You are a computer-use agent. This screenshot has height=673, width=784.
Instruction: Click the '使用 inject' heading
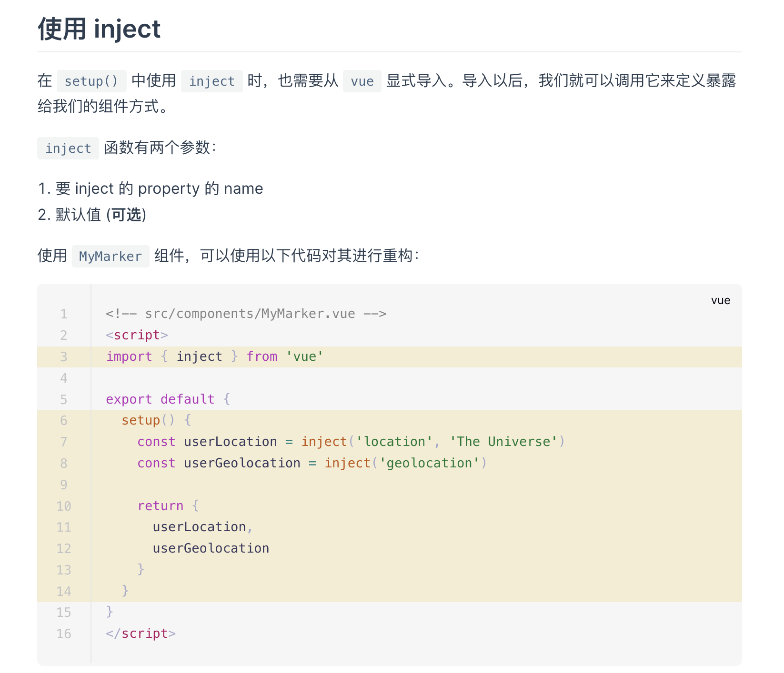click(x=99, y=29)
